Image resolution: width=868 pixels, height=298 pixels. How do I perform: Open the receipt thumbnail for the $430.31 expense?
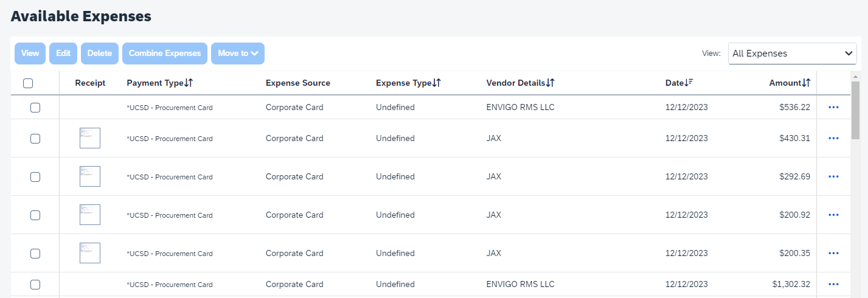[90, 138]
